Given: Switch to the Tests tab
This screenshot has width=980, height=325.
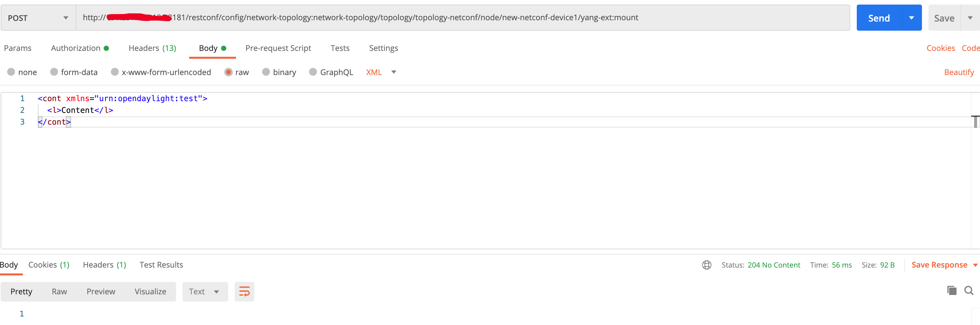Looking at the screenshot, I should (340, 48).
